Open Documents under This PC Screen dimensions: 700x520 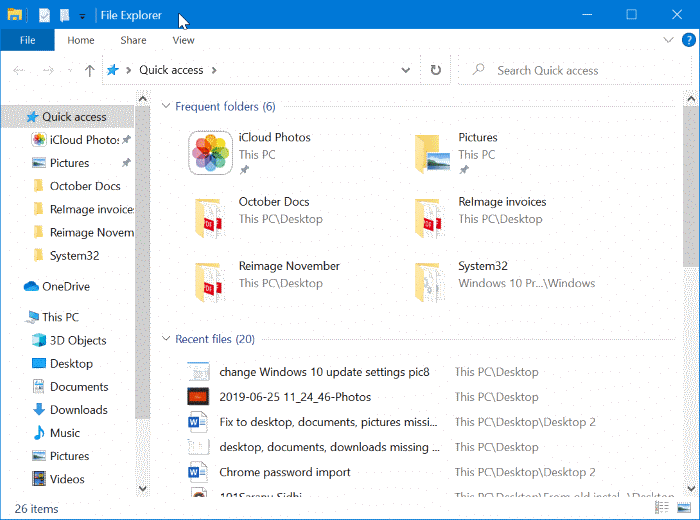71,387
